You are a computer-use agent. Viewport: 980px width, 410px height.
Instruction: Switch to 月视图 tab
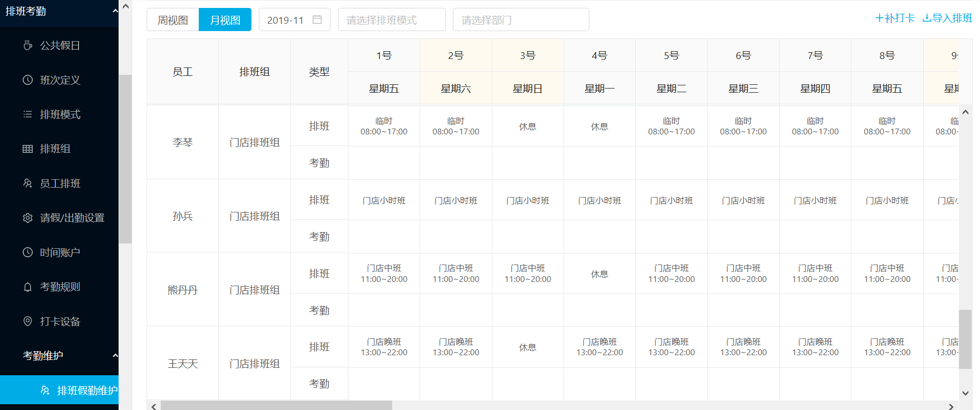[x=225, y=19]
